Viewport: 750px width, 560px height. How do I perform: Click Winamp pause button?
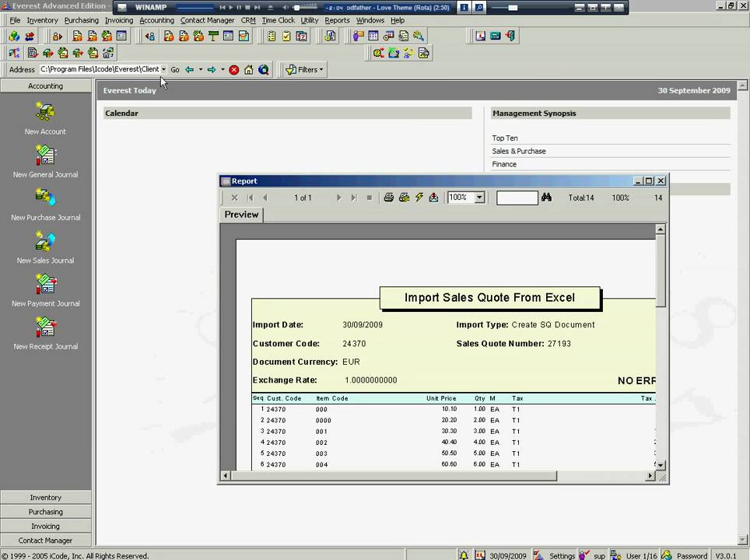tap(239, 7)
